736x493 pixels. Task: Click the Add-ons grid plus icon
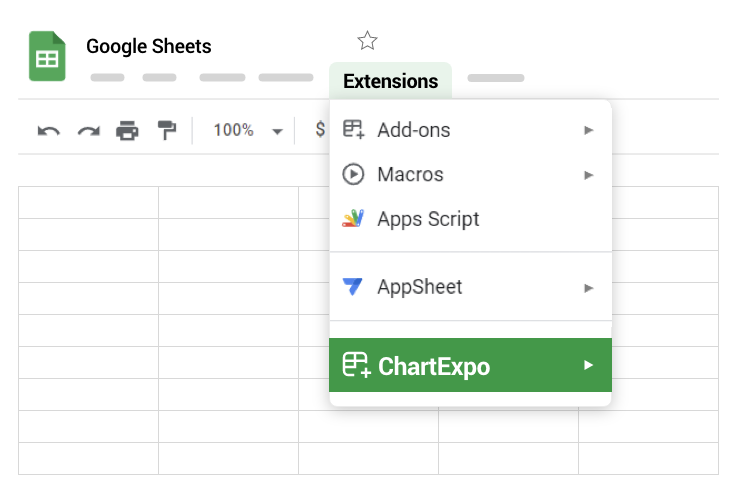(x=353, y=129)
